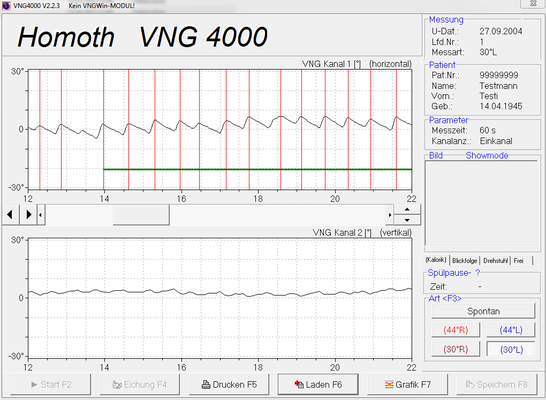Click the VNG Kanal 1 horizontal title
The image size is (546, 400).
pyautogui.click(x=357, y=64)
